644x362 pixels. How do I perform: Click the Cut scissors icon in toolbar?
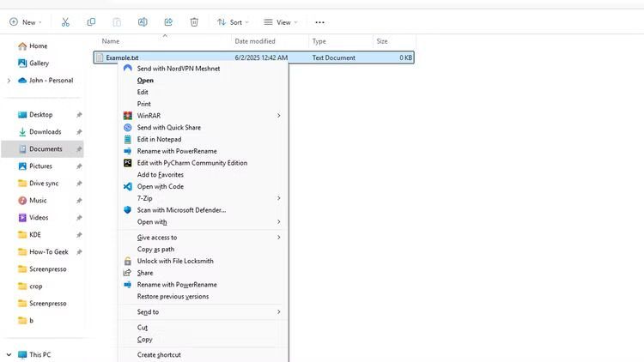[65, 21]
